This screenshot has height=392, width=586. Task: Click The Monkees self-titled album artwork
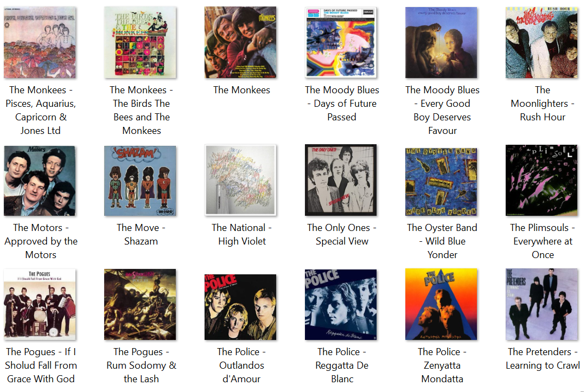pos(240,42)
